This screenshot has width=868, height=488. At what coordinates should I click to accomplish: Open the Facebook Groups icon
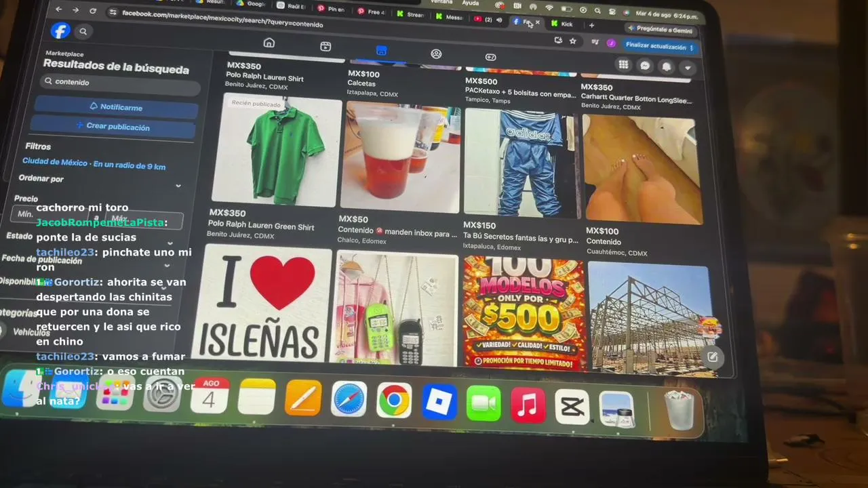(x=436, y=54)
